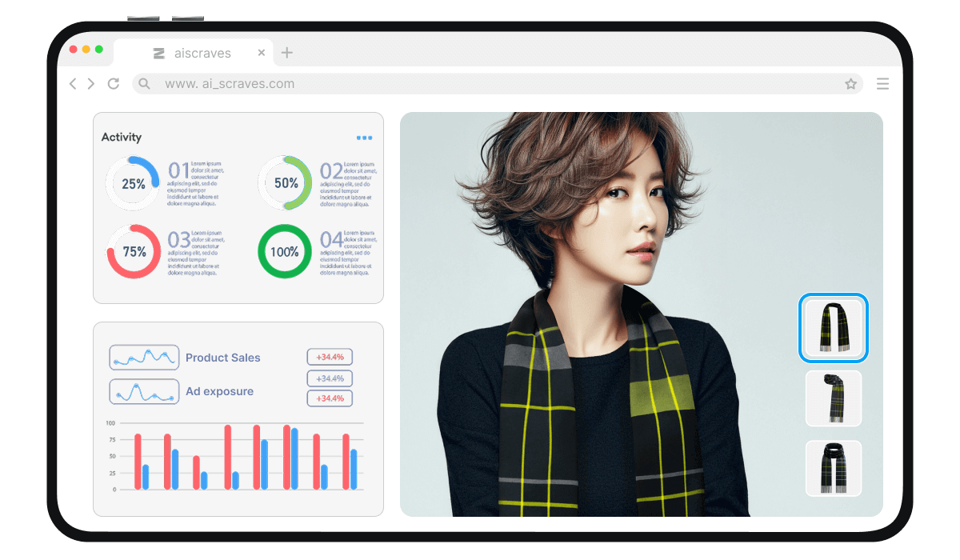Select the aiscraves browser tab

192,54
